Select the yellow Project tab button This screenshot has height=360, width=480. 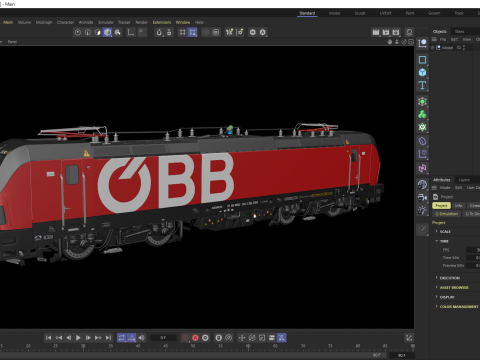click(441, 206)
